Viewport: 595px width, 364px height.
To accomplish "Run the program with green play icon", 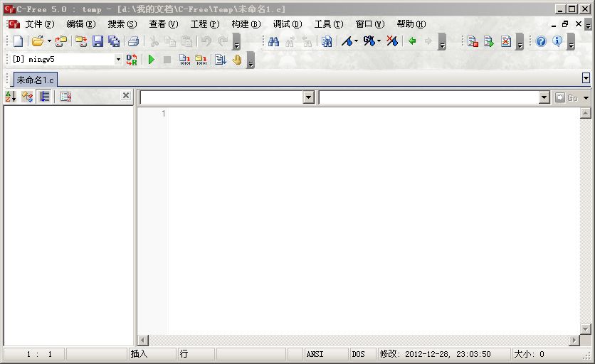I will pos(152,60).
